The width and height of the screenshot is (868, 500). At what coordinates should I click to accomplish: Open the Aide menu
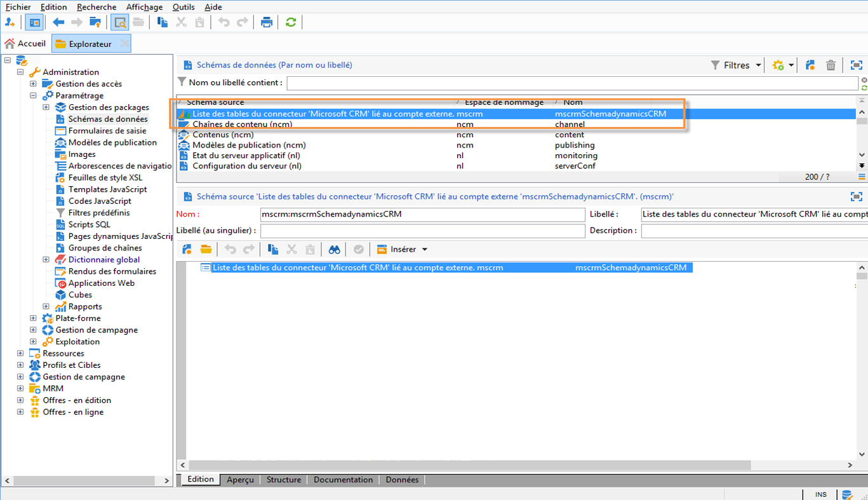[x=213, y=7]
